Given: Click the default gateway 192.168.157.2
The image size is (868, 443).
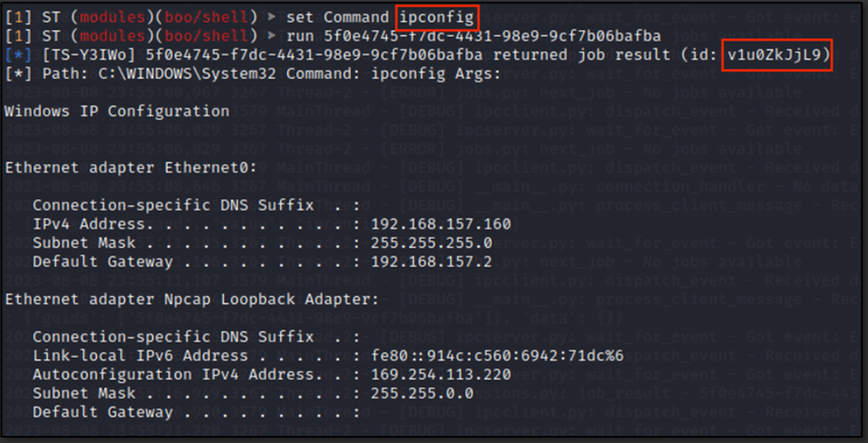Looking at the screenshot, I should pyautogui.click(x=427, y=262).
